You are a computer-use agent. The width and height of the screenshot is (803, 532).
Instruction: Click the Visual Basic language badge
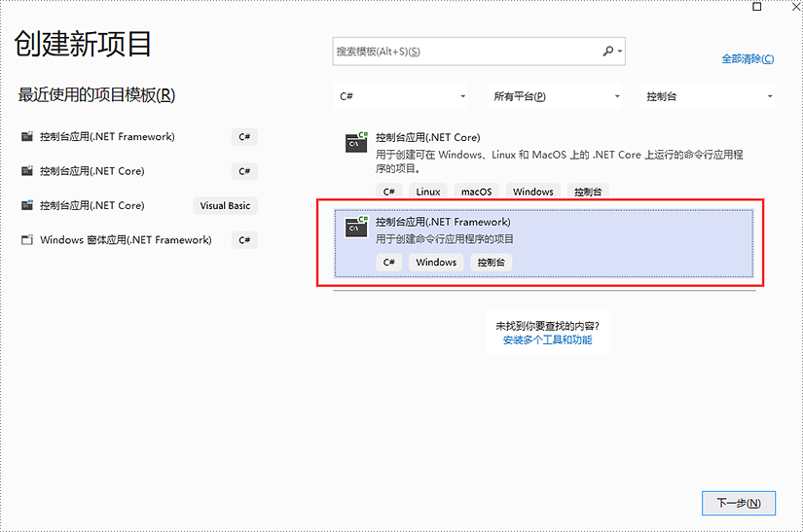coord(226,205)
